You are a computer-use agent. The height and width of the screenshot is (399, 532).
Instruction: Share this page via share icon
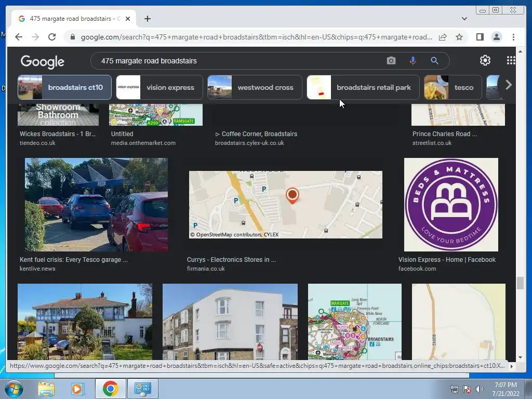coord(443,37)
